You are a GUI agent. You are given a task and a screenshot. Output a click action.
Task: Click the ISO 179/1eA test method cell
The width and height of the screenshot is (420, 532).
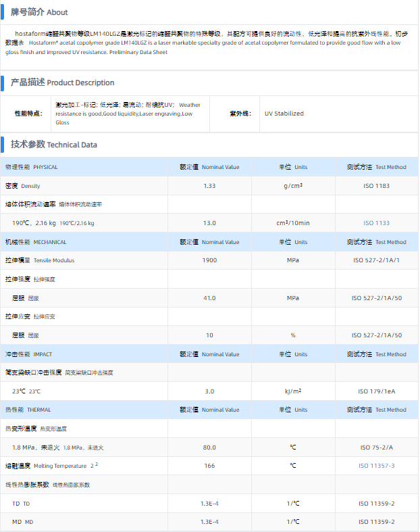tap(377, 391)
